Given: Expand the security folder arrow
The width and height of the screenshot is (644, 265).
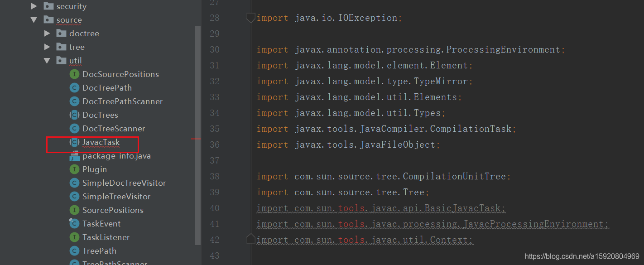Looking at the screenshot, I should (x=34, y=6).
